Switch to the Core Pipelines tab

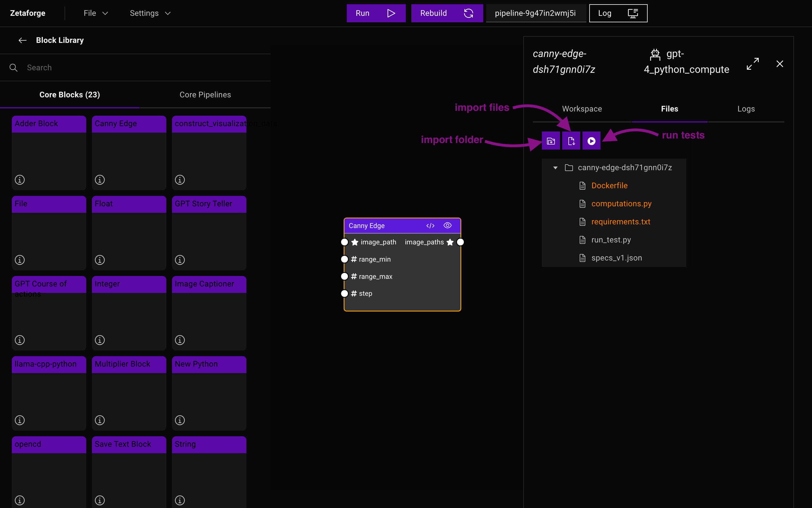pos(205,95)
